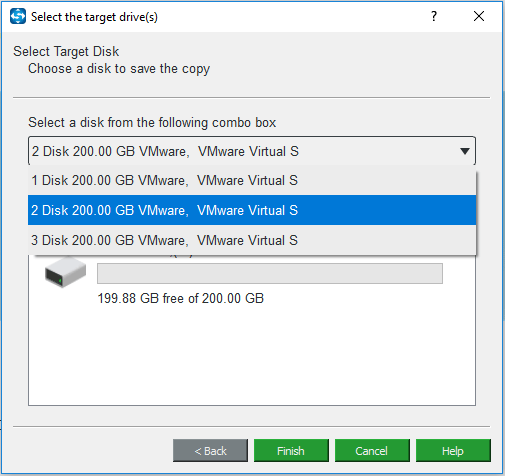This screenshot has height=476, width=505.
Task: Click the question mark help icon in title bar
Action: pos(434,16)
